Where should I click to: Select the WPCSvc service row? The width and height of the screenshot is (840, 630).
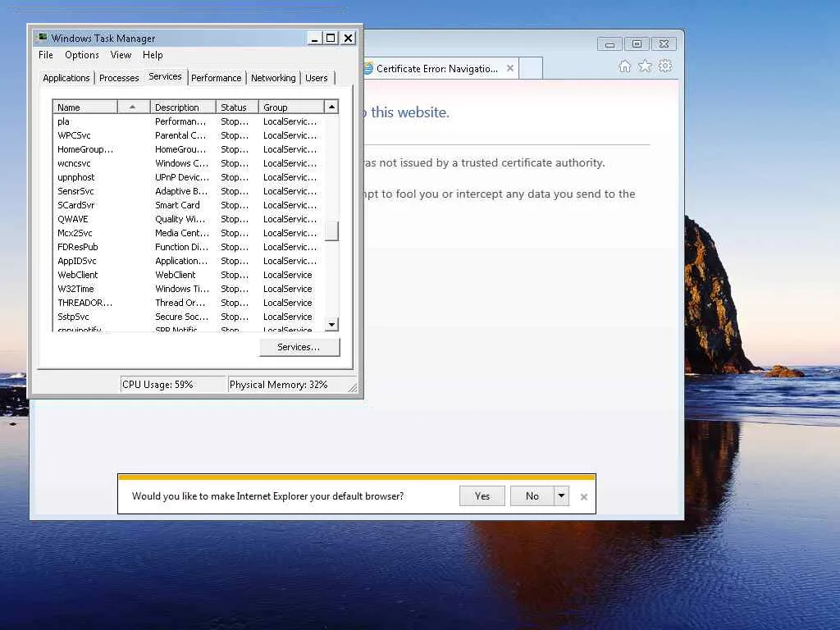pos(189,135)
